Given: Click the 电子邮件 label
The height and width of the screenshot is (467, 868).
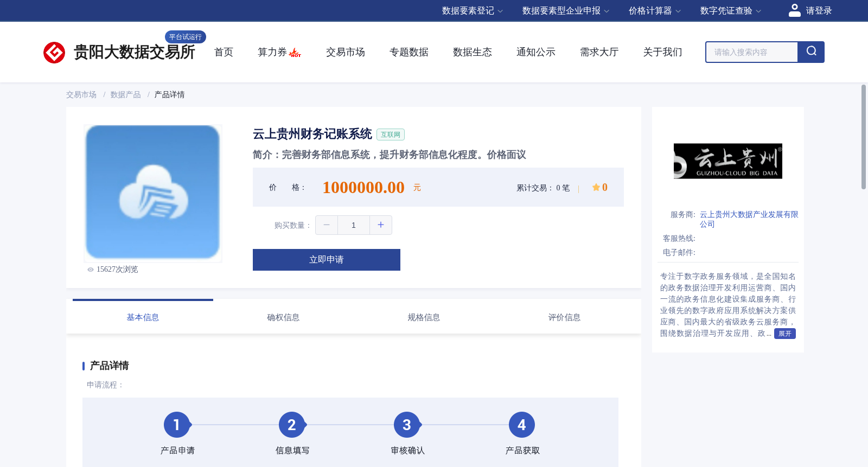Looking at the screenshot, I should coord(679,253).
